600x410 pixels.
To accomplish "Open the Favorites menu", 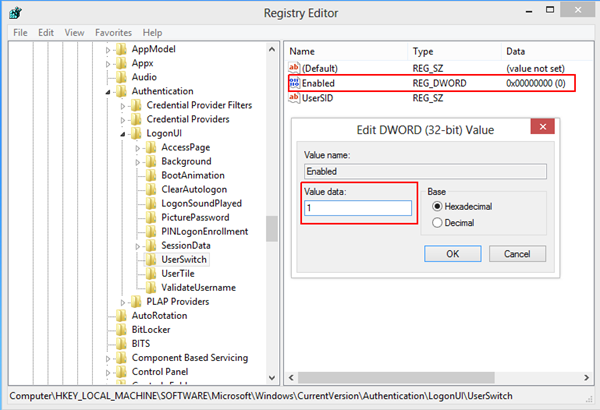I will coord(113,32).
